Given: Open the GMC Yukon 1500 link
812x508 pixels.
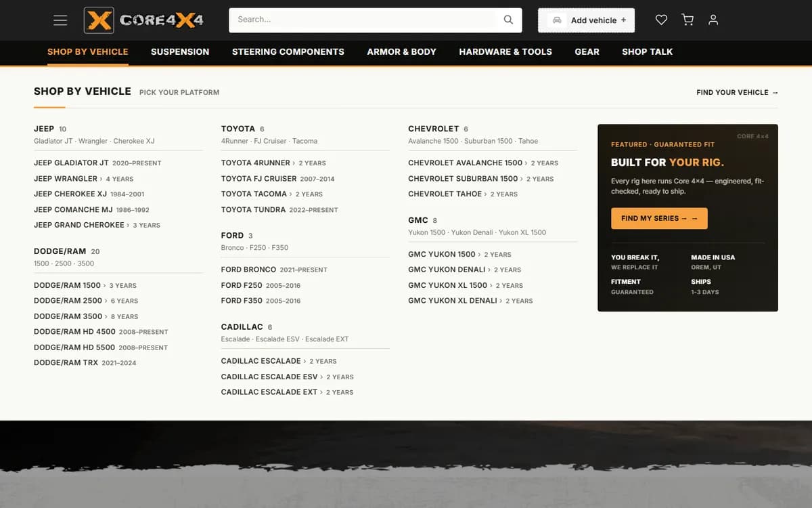Looking at the screenshot, I should point(442,254).
